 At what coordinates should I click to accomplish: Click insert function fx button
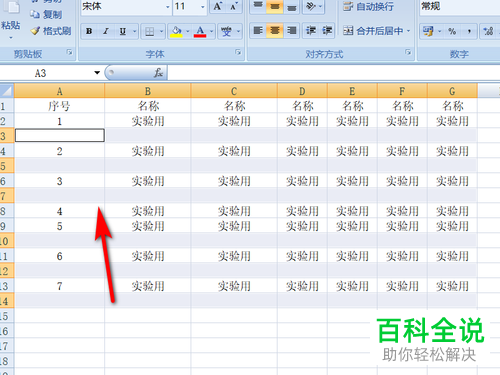point(158,73)
